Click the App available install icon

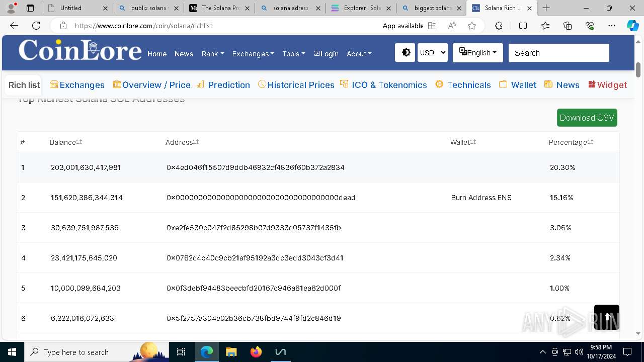click(431, 26)
